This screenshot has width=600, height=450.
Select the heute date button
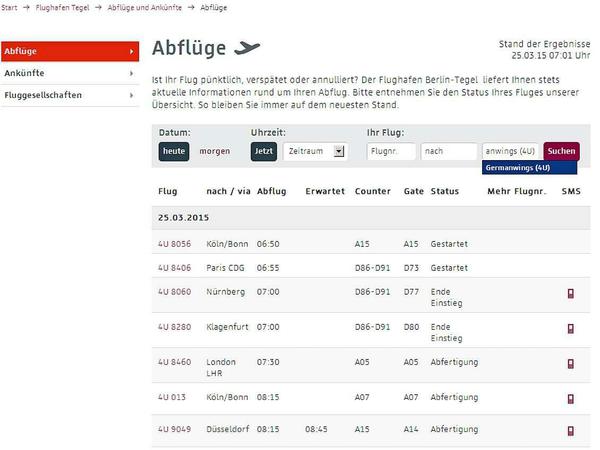coord(174,151)
